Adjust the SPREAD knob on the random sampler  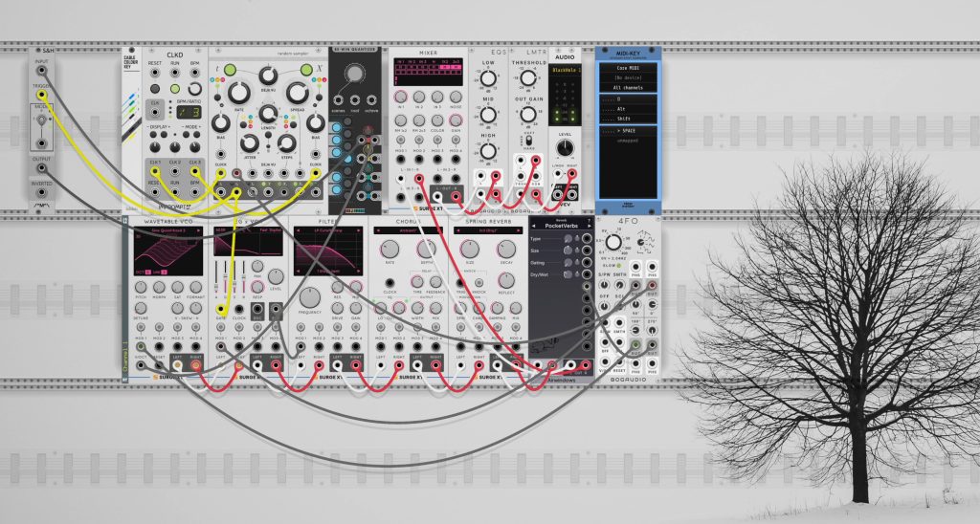click(298, 93)
